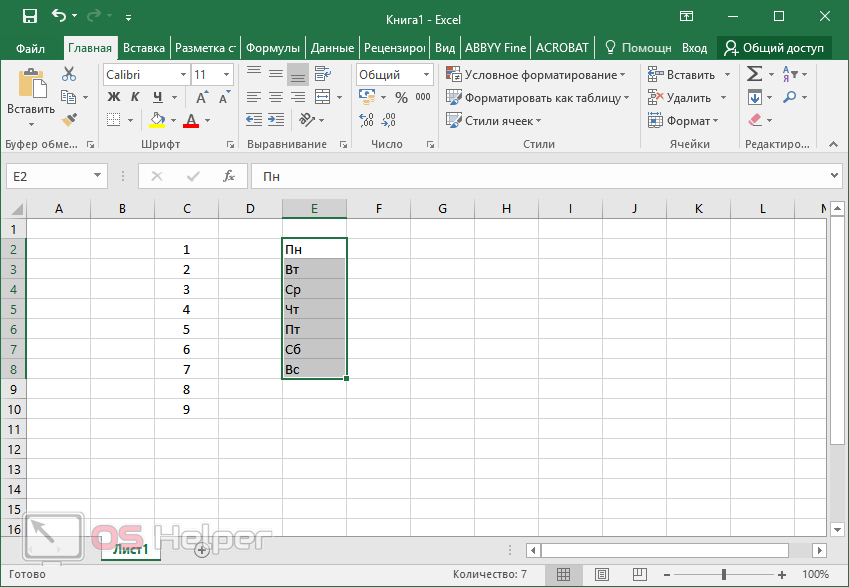The width and height of the screenshot is (849, 587).
Task: Click the Increase Font Size icon
Action: click(x=202, y=97)
